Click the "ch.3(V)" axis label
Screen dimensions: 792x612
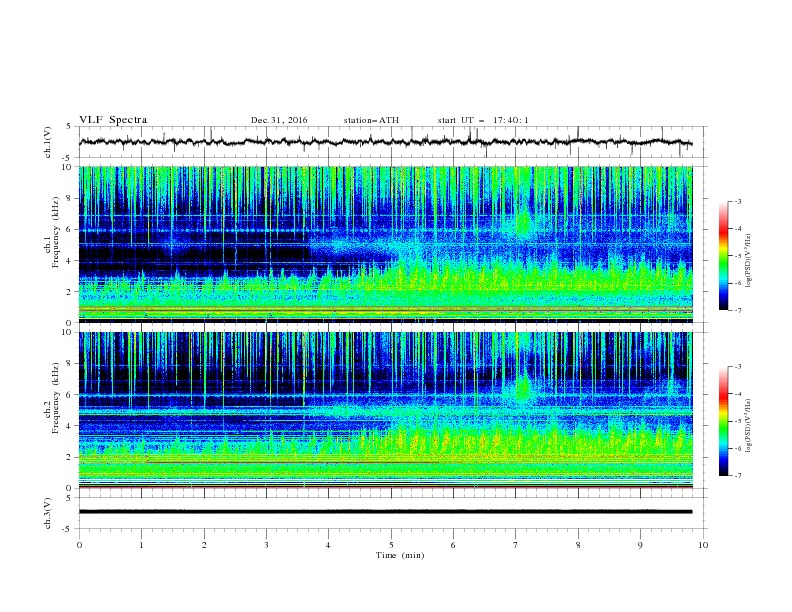48,514
